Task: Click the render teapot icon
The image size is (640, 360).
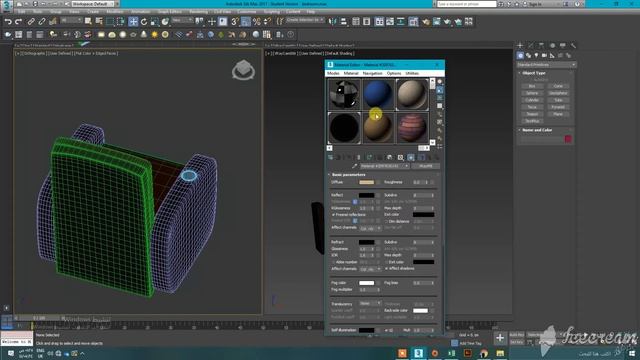Action: coord(447,22)
